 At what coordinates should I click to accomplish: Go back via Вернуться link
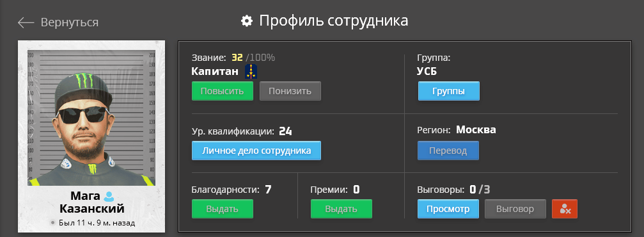[x=70, y=22]
